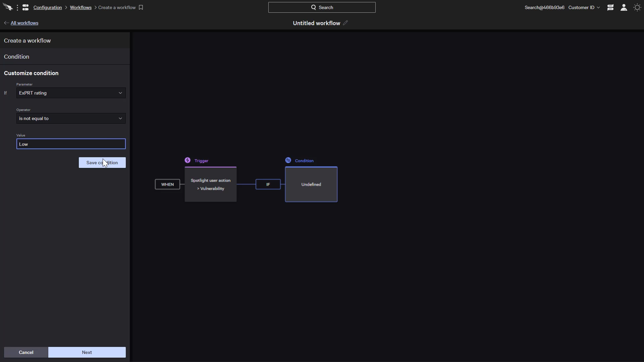Viewport: 644px width, 362px height.
Task: Click the grid/modules icon top toolbar
Action: coord(25,7)
